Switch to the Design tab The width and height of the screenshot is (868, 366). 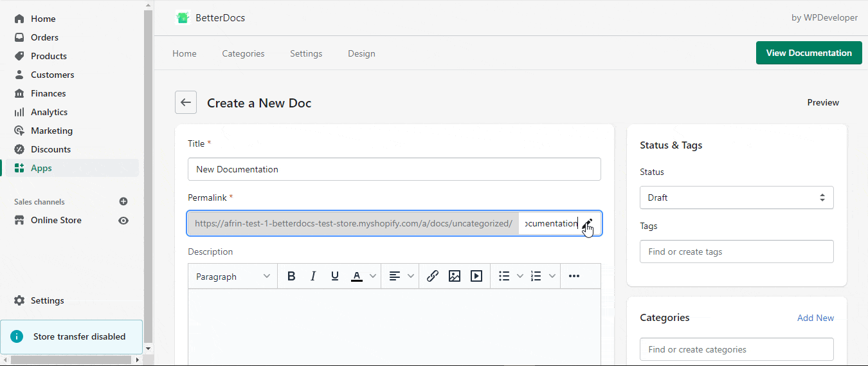click(361, 53)
